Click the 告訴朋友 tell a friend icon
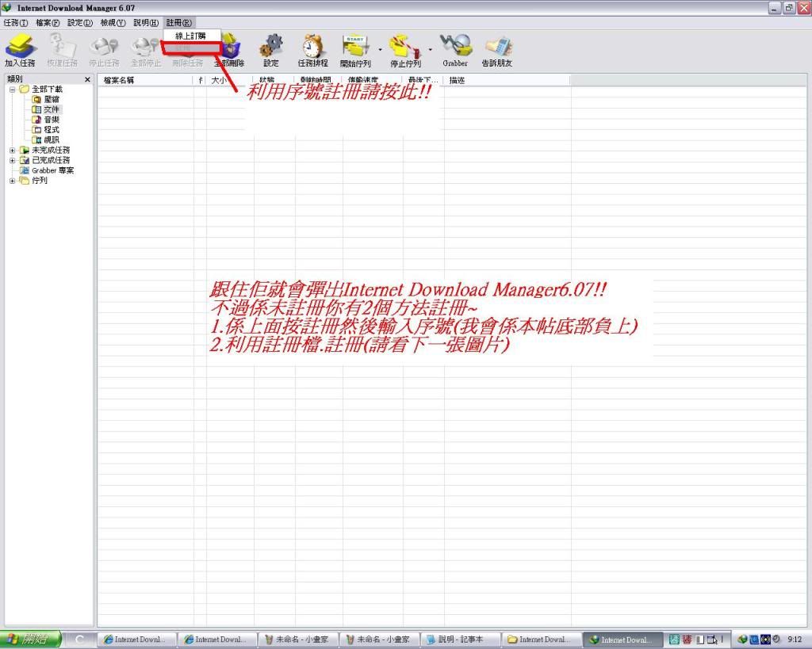 click(x=497, y=48)
